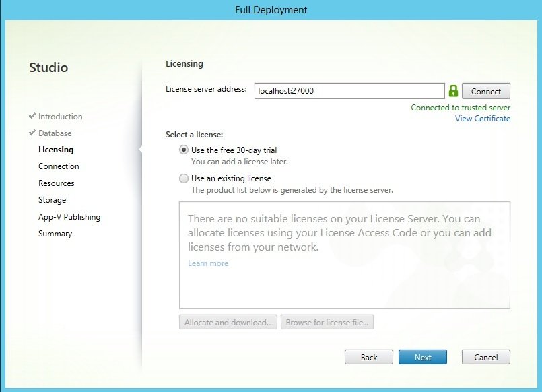Image resolution: width=542 pixels, height=392 pixels.
Task: Click Allocate and download button
Action: [228, 322]
